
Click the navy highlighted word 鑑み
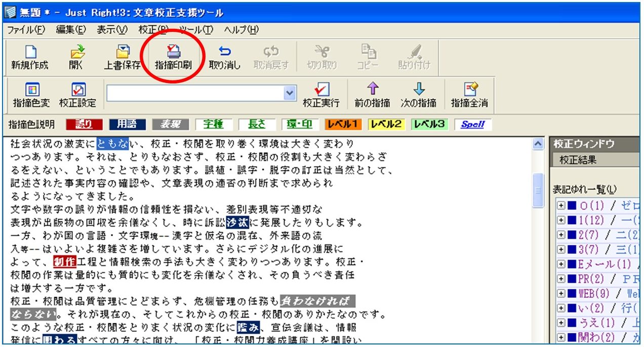[248, 327]
